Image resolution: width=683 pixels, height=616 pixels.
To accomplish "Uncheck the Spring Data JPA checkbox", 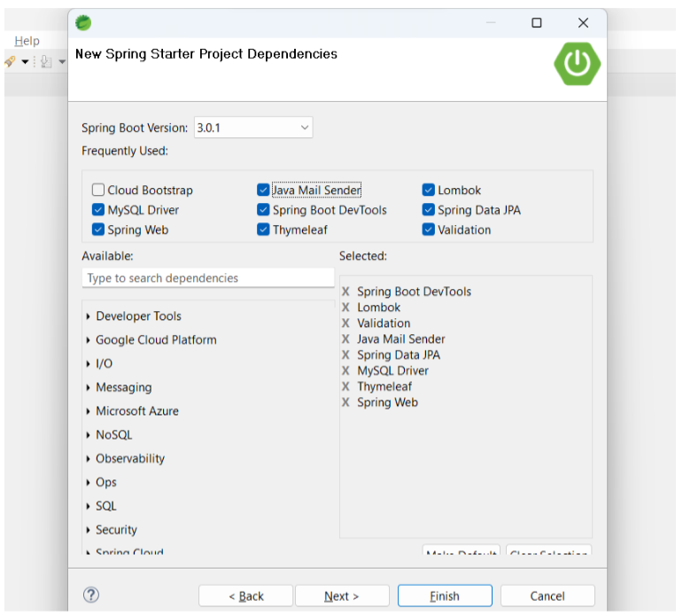I will 429,210.
